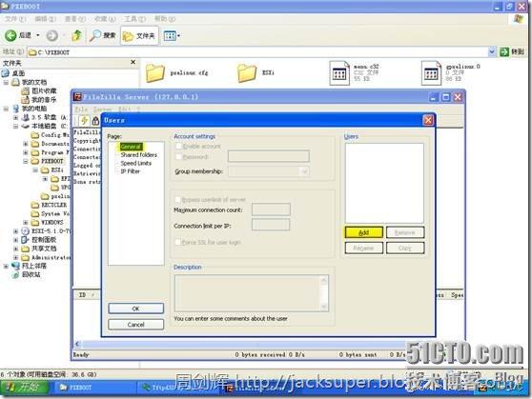Viewport: 532px width, 399px height.
Task: Click the Description text area
Action: click(x=247, y=293)
